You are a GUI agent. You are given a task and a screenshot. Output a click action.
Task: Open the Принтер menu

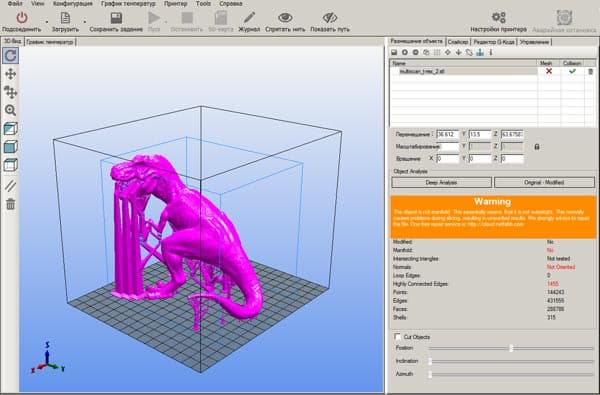tap(175, 3)
